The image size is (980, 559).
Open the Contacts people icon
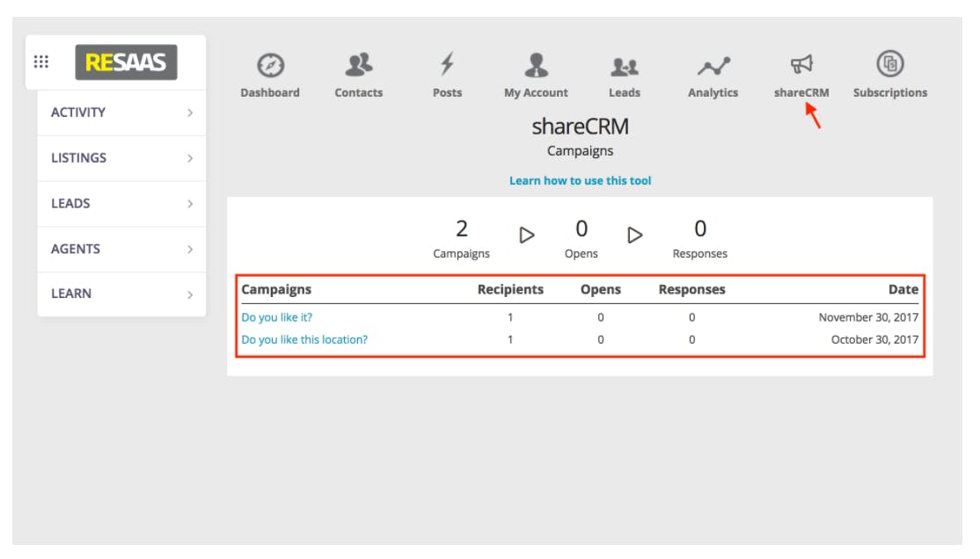359,64
